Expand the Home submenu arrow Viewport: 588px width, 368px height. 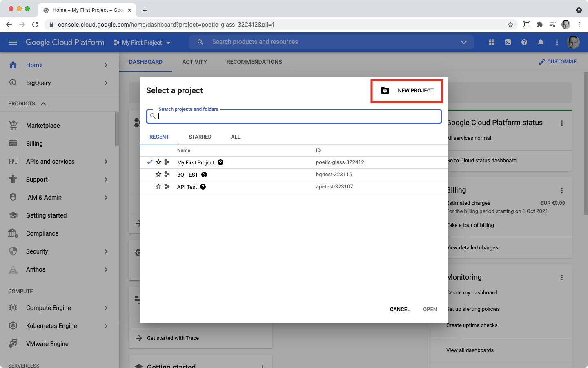[x=106, y=65]
